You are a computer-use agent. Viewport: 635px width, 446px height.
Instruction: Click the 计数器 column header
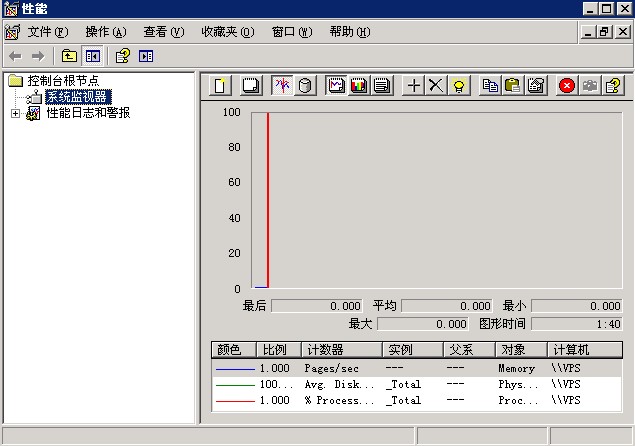[342, 350]
